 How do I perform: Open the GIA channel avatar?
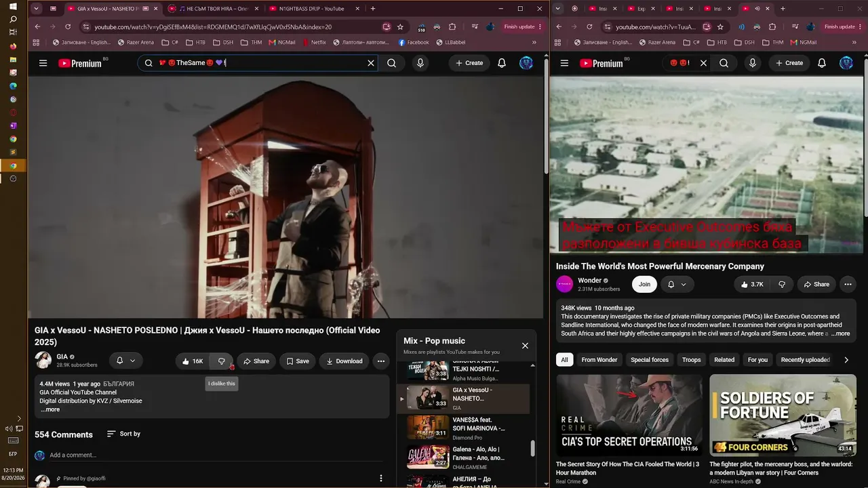(43, 360)
